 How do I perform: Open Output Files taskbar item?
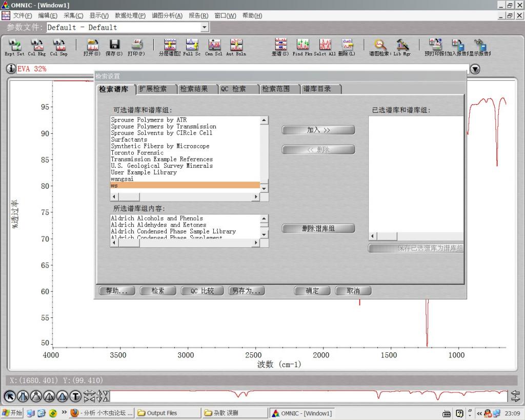pos(168,413)
